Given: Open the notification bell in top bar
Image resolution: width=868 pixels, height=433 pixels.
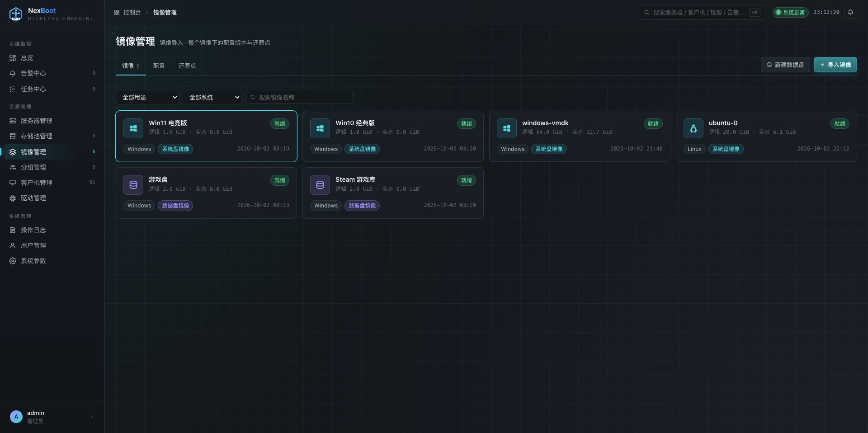Looking at the screenshot, I should (850, 13).
